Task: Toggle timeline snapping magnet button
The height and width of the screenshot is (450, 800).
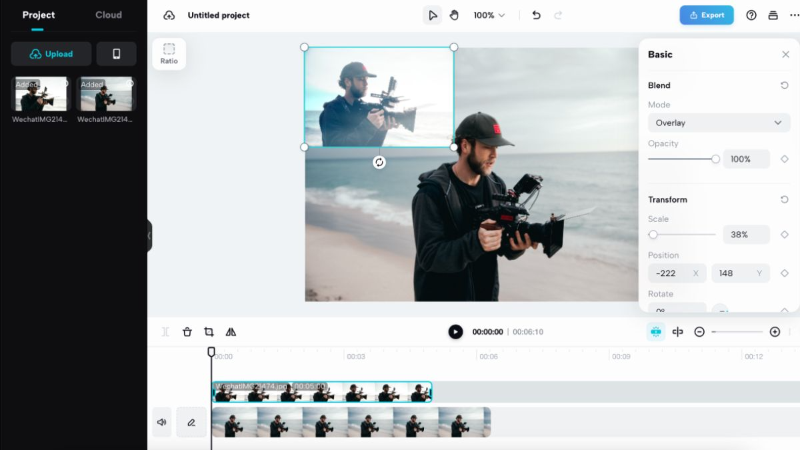Action: [656, 332]
